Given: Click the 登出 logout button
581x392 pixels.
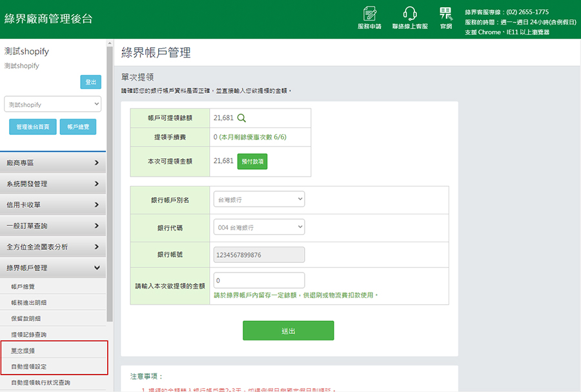Looking at the screenshot, I should [90, 82].
